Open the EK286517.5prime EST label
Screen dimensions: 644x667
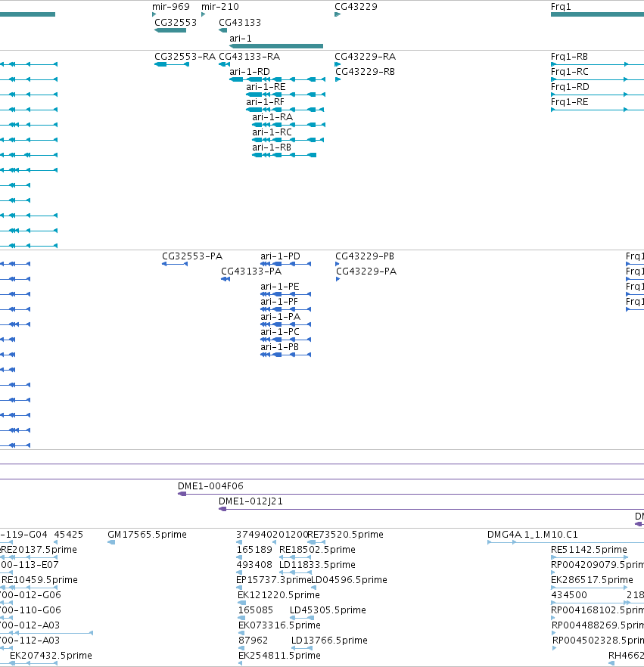592,580
